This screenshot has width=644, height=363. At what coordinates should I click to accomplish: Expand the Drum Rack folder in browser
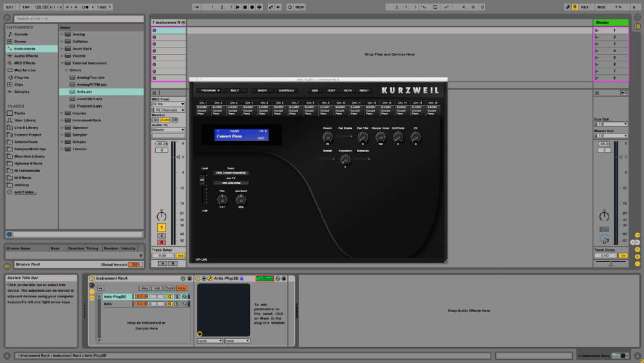click(x=62, y=48)
